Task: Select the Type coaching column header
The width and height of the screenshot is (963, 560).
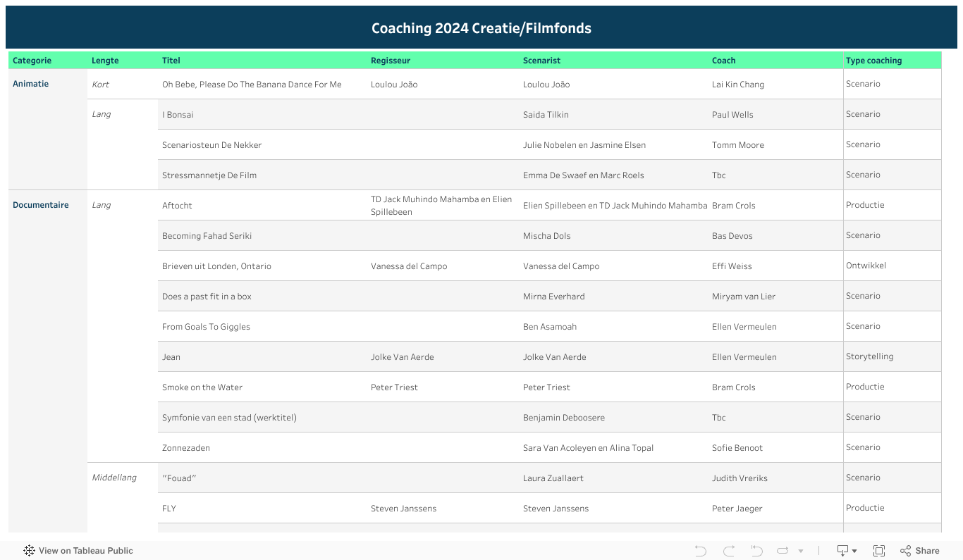Action: [873, 61]
